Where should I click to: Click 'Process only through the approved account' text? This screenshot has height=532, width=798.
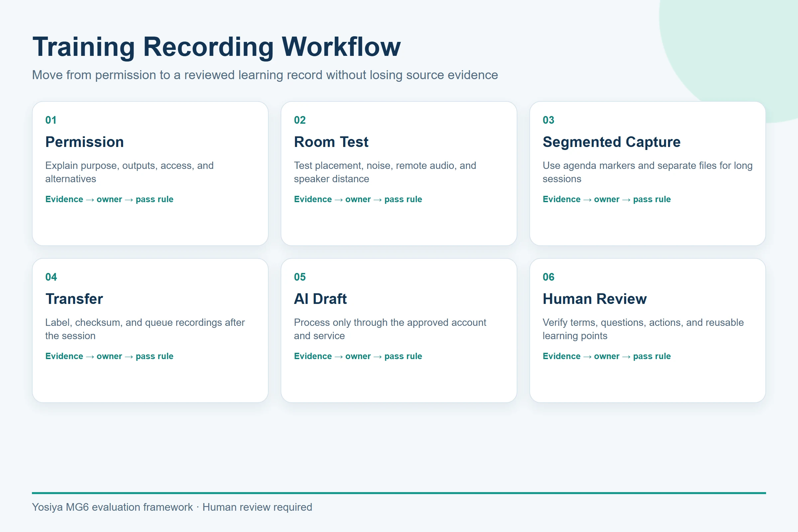point(390,329)
